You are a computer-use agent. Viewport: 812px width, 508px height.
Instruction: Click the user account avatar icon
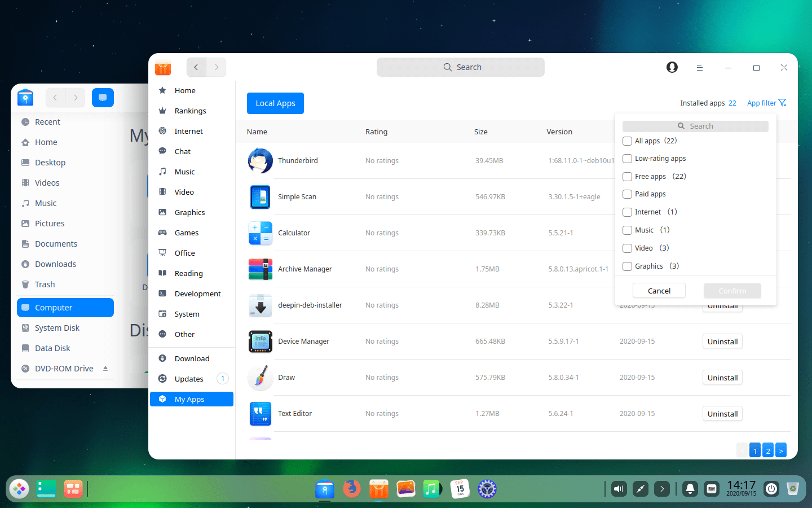click(672, 67)
